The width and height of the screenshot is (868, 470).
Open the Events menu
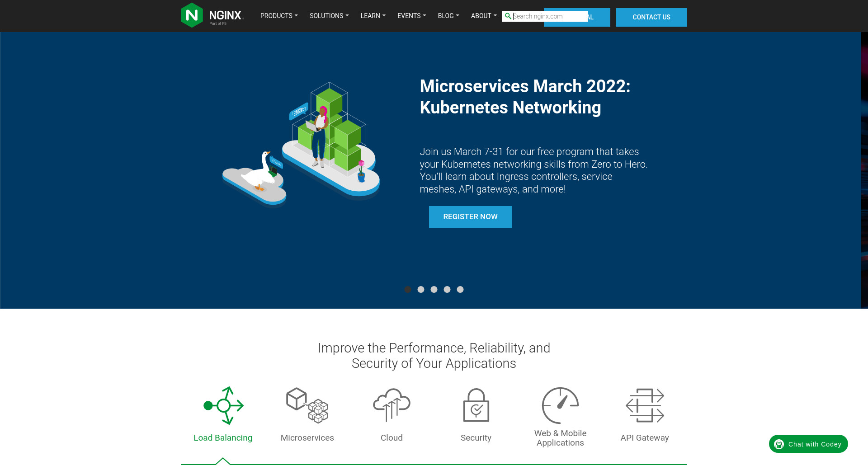click(411, 16)
